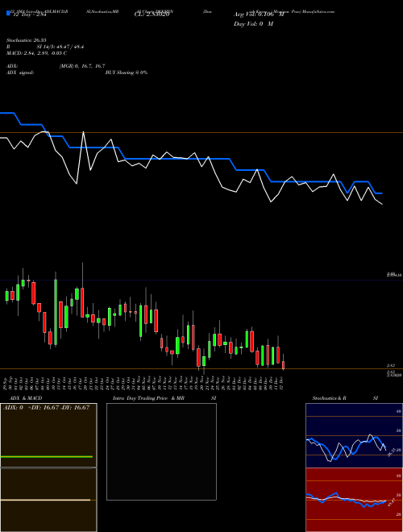Click the 'BUY Slowing @ 0%' signal text
403x532 pixels.
click(127, 73)
